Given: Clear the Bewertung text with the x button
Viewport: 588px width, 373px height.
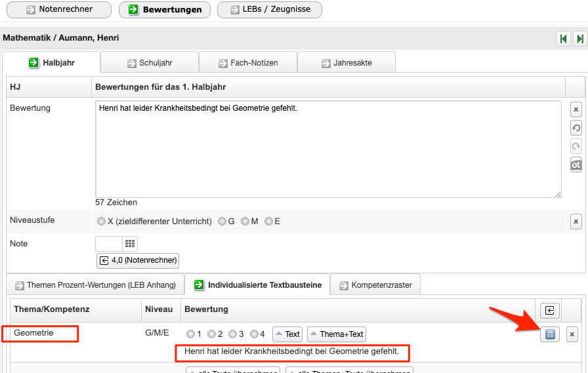Looking at the screenshot, I should click(576, 109).
